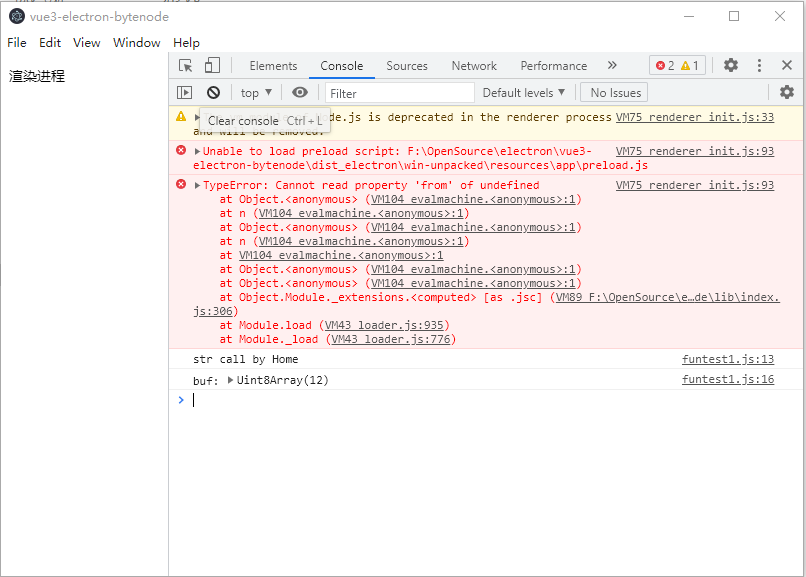Click the Filter text input field
The width and height of the screenshot is (806, 577).
click(x=400, y=92)
